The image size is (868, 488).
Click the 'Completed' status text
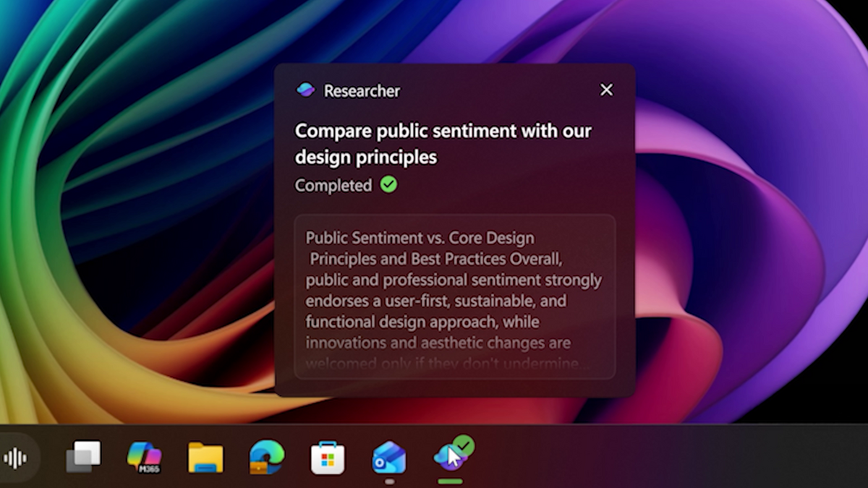click(333, 186)
